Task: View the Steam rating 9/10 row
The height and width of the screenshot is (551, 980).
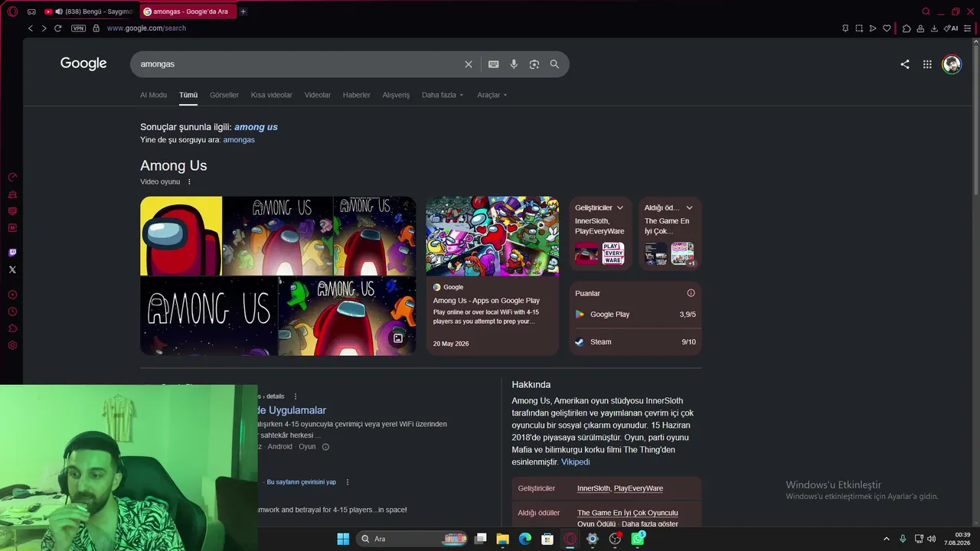Action: coord(635,342)
